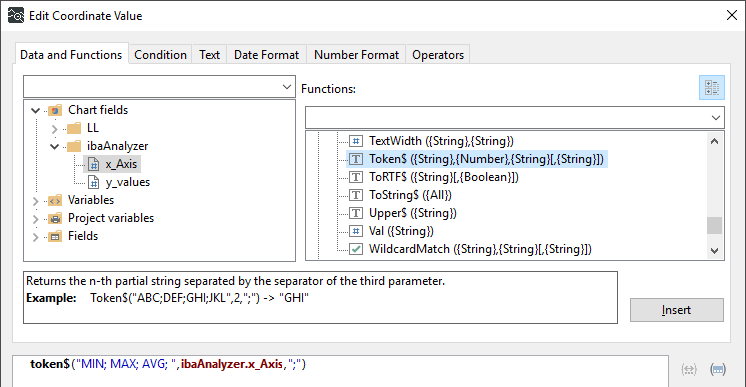The height and width of the screenshot is (387, 746).
Task: Click the Val numeric function icon
Action: point(356,231)
